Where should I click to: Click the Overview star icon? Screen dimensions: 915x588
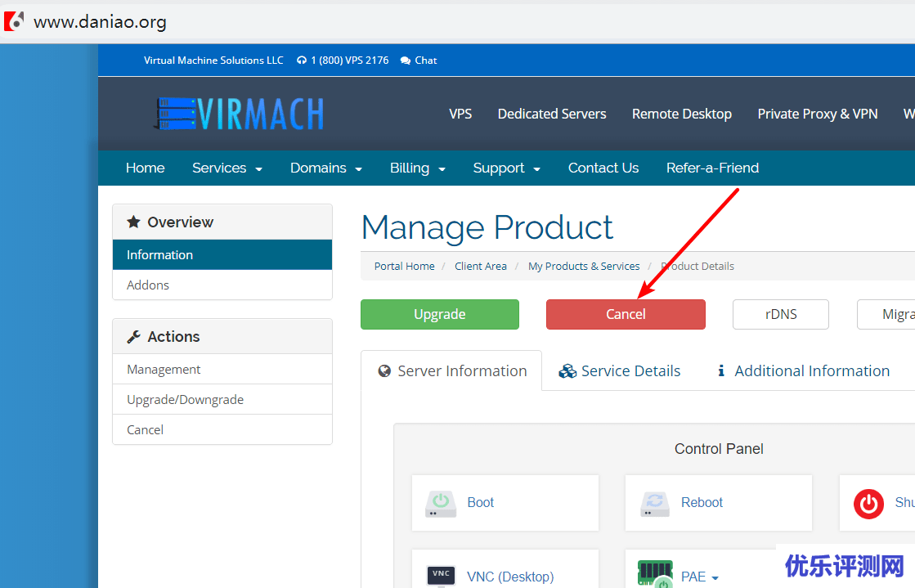click(133, 222)
